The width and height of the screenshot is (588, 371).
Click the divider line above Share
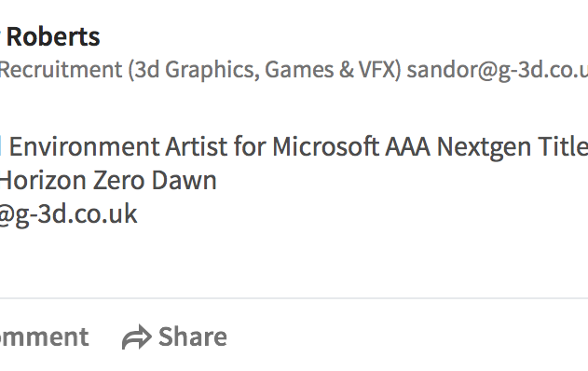pos(294,298)
